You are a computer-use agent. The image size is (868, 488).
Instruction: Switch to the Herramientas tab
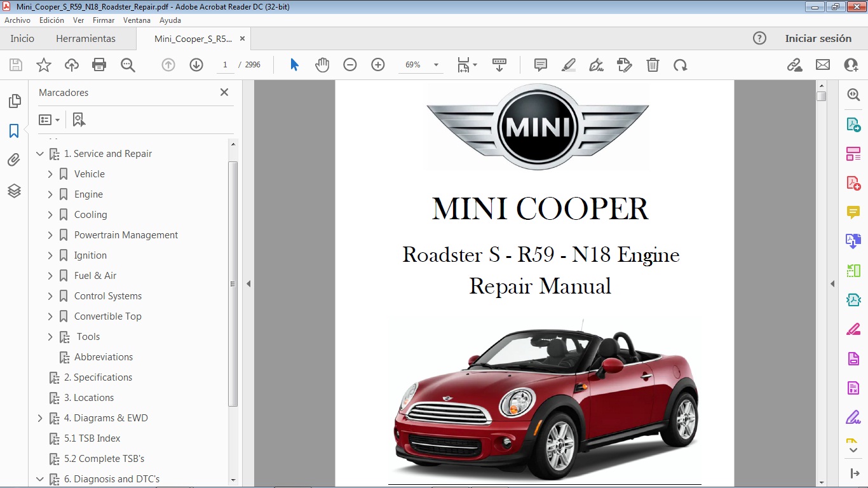84,38
